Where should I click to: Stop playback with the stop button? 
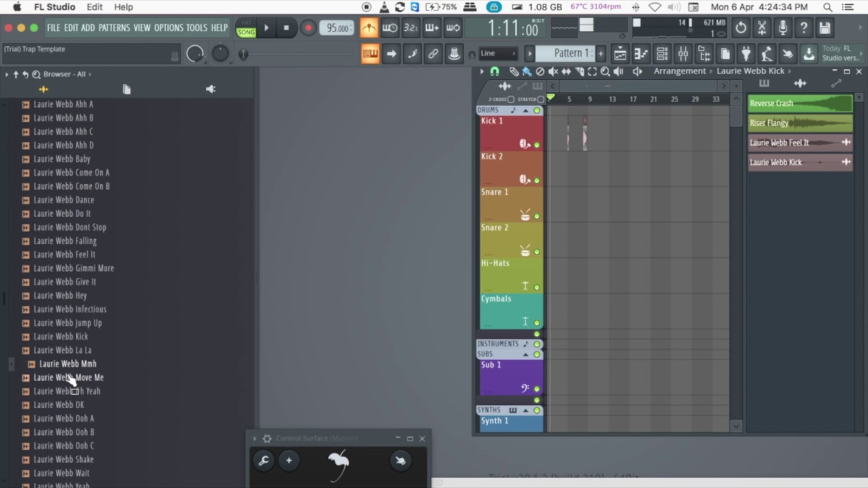point(286,28)
